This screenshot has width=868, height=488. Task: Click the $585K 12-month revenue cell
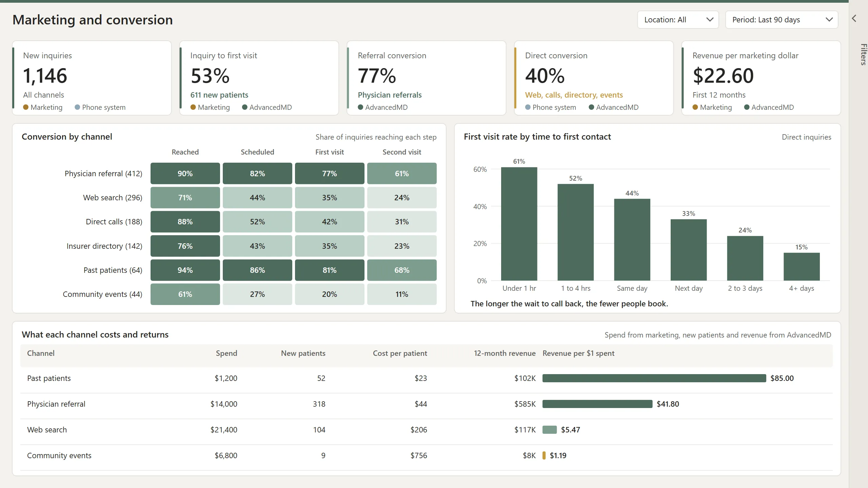tap(525, 404)
